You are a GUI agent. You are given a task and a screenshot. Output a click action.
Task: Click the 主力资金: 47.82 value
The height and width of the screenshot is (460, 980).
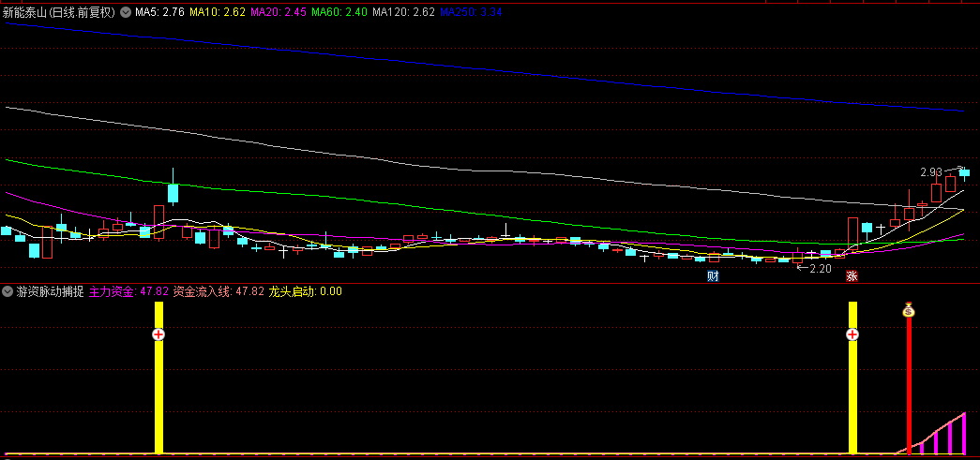pyautogui.click(x=129, y=290)
